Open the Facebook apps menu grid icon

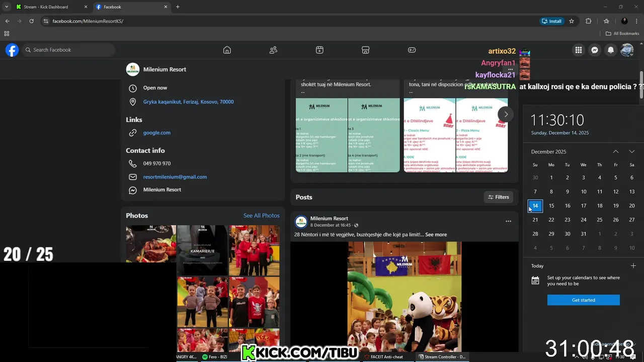tap(579, 50)
